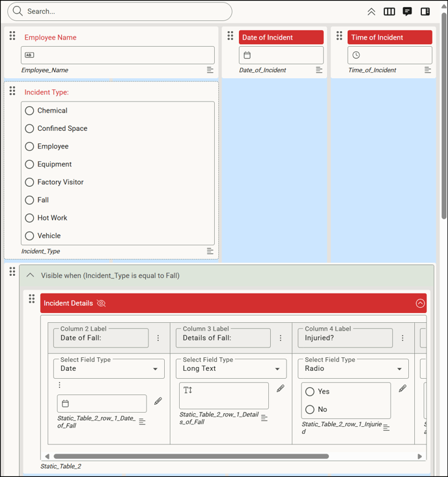Click the 'Incident Type:' label
Viewport: 448px width, 477px height.
coord(47,92)
